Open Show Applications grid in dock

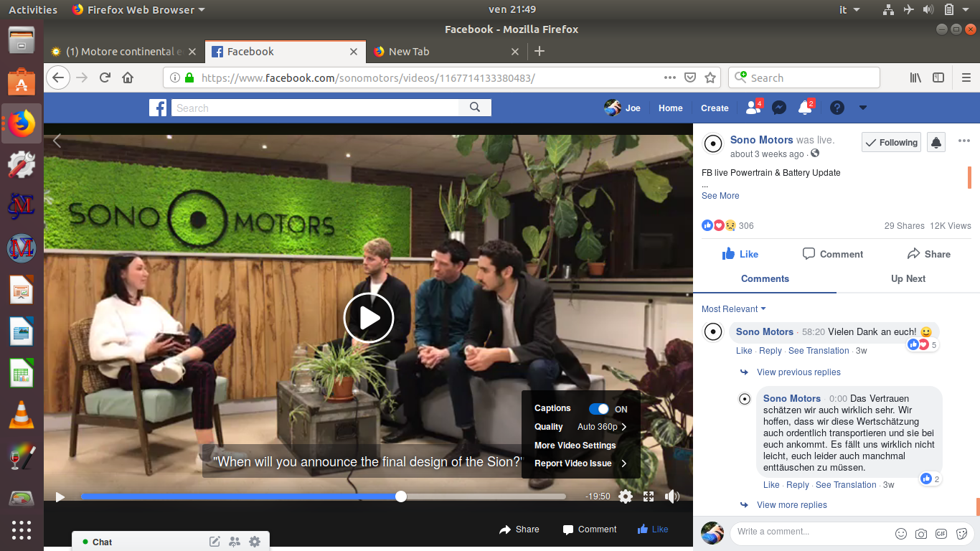(22, 529)
